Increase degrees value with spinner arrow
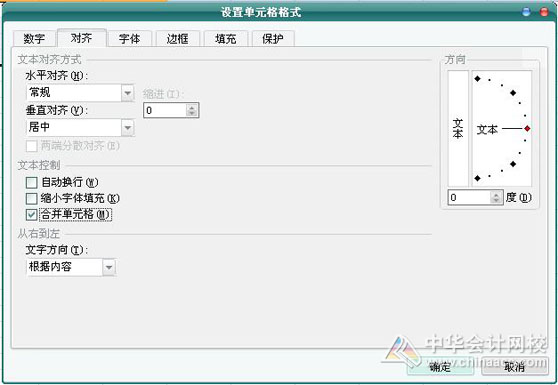The height and width of the screenshot is (385, 558). click(496, 194)
